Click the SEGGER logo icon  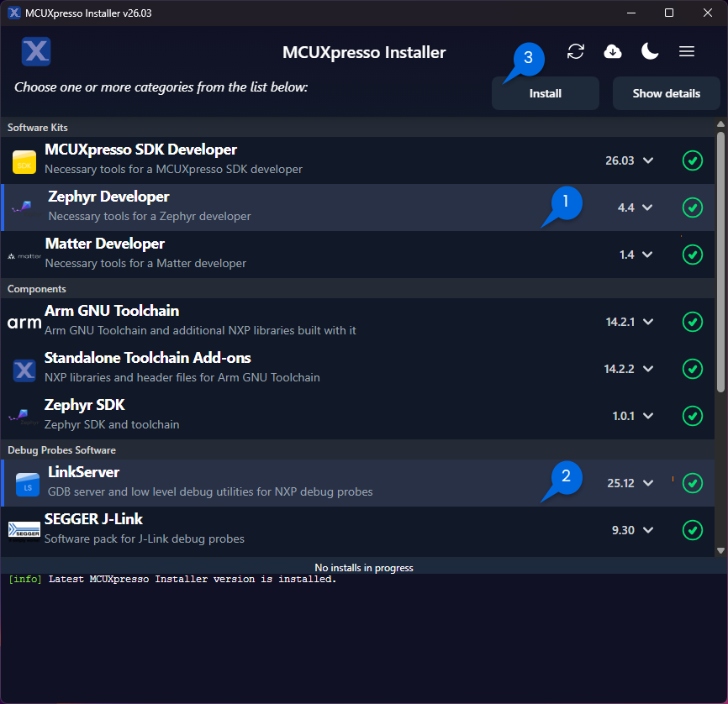(x=24, y=532)
